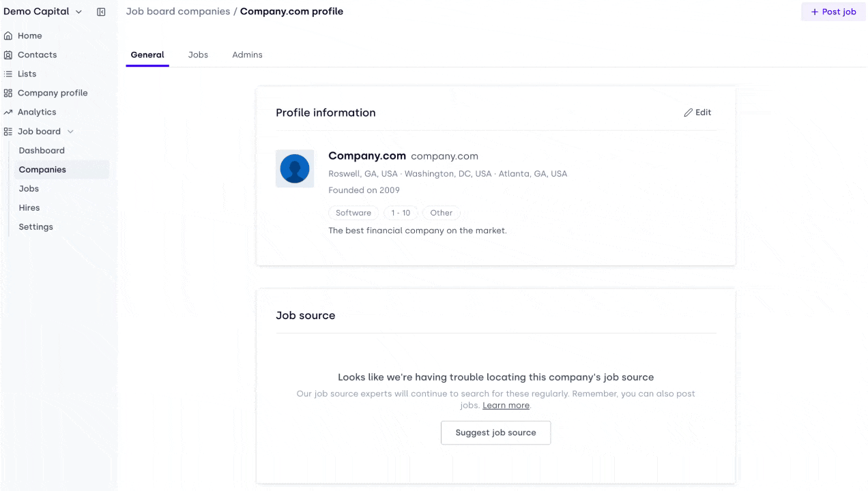Image resolution: width=868 pixels, height=491 pixels.
Task: Collapse the sidebar panel icon
Action: (101, 12)
